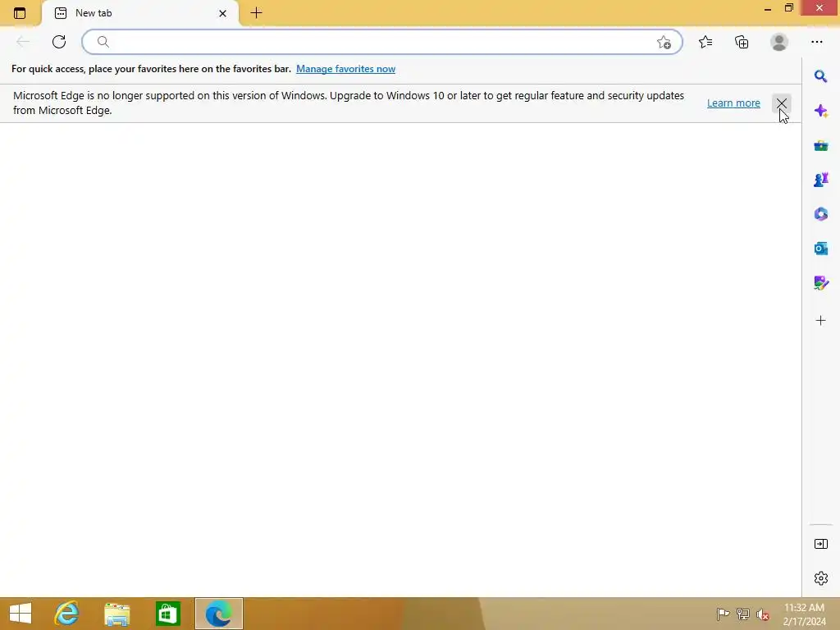Open the Collections icon
The image size is (840, 630).
coord(742,42)
